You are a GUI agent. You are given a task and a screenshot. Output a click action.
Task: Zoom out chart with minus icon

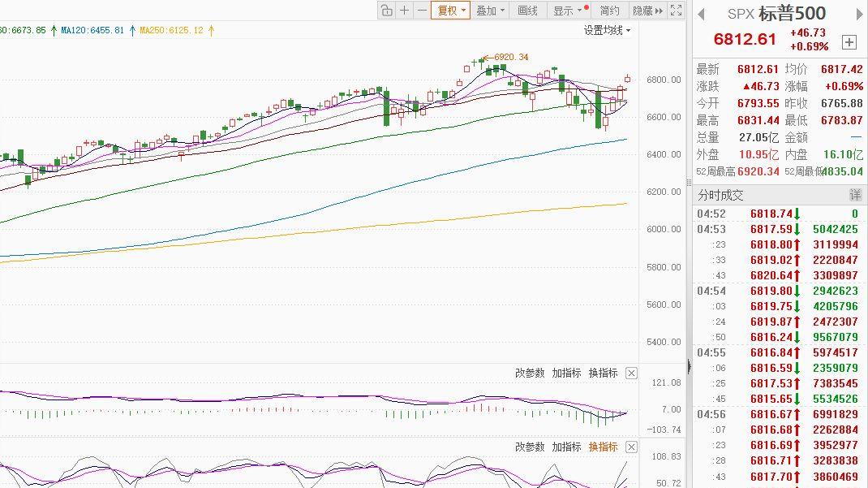point(421,11)
